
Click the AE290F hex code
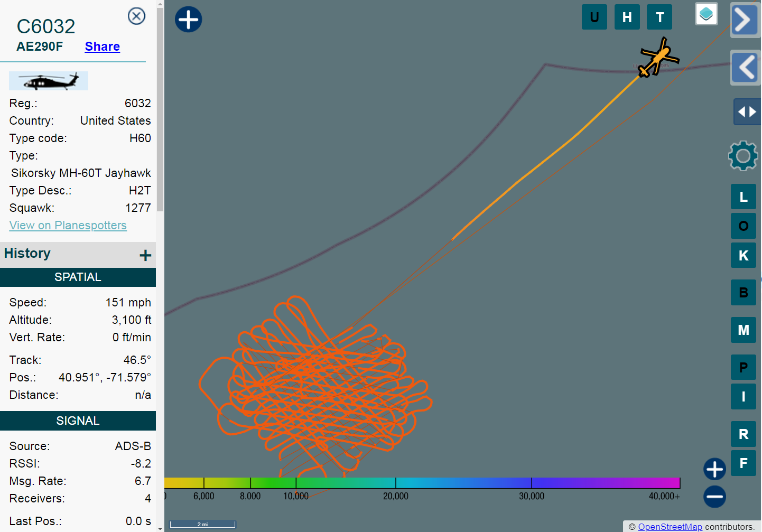coord(40,46)
